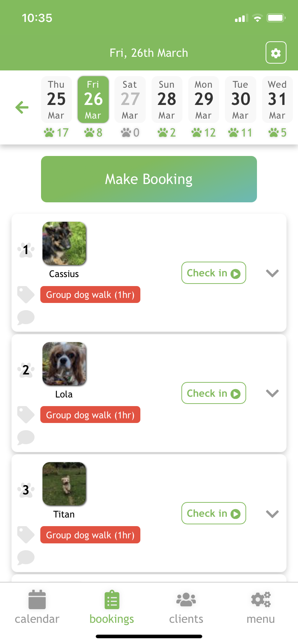Expand Lola's booking details chevron
Screen dimensions: 298x644
[x=272, y=393]
